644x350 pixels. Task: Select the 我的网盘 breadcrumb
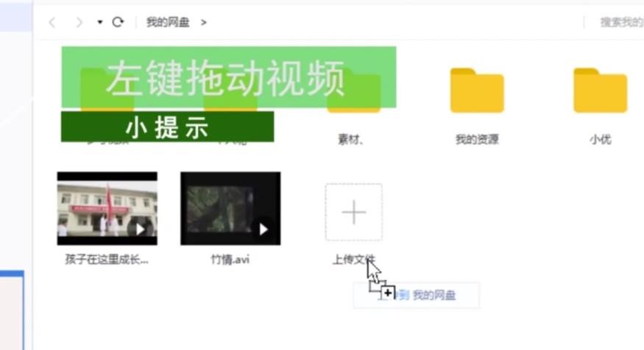168,22
